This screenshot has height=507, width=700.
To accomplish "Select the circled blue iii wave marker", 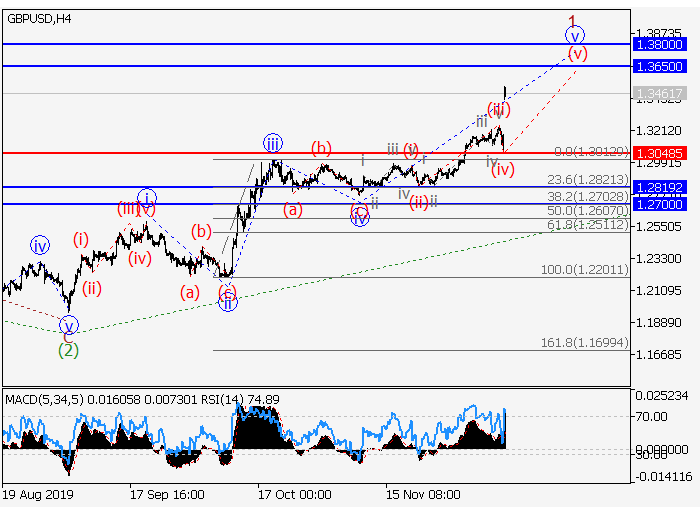I will pyautogui.click(x=272, y=142).
